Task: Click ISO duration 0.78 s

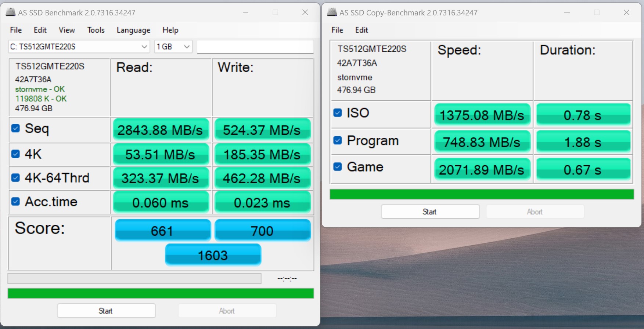Action: pyautogui.click(x=583, y=115)
